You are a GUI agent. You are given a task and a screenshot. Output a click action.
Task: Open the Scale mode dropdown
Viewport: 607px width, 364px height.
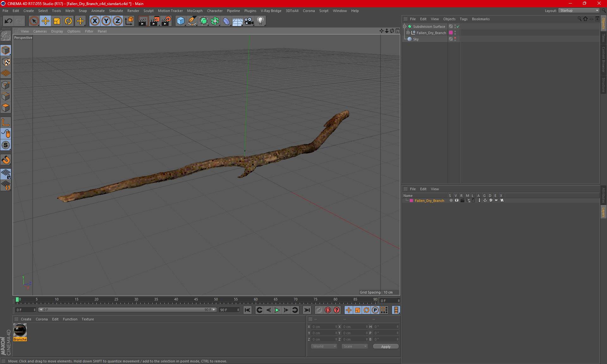(355, 346)
